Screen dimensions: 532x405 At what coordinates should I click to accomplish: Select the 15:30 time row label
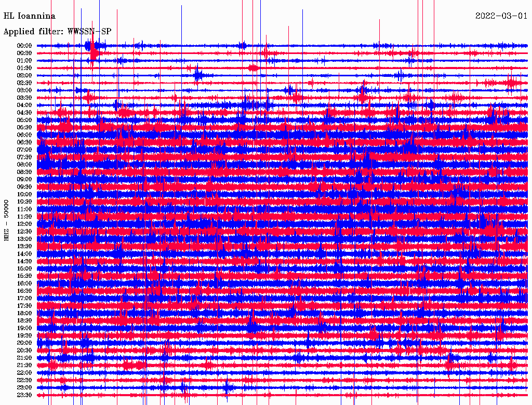[24, 276]
